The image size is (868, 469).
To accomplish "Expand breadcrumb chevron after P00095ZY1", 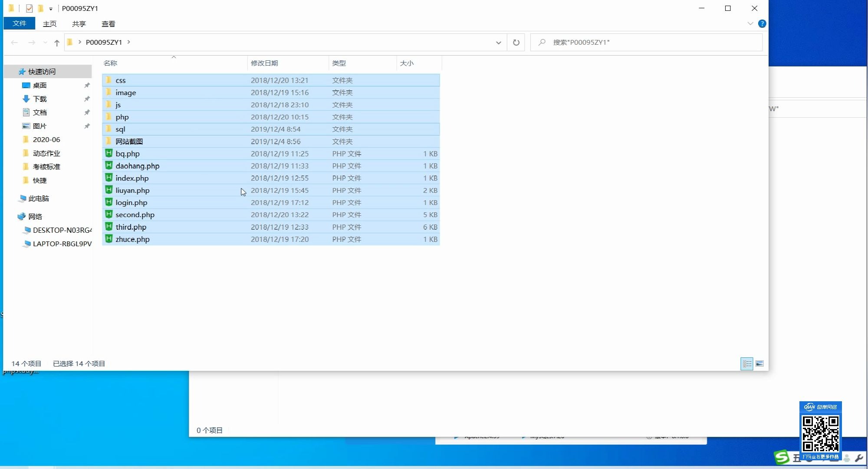I will pos(128,42).
